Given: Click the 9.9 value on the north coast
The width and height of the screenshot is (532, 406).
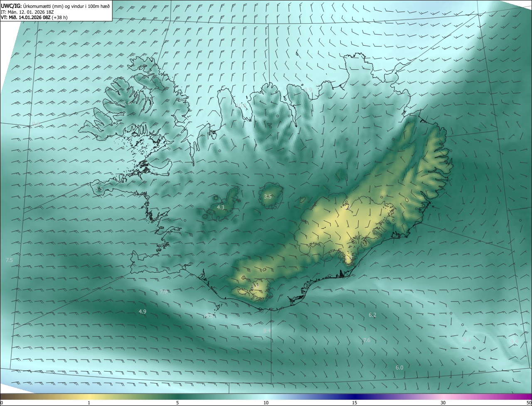Looking at the screenshot, I should click(x=308, y=90).
